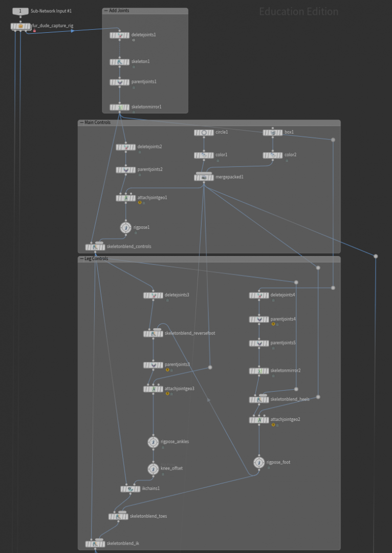Click the Leg Controls box title
Viewport: 392px width, 553px height.
[x=96, y=259]
